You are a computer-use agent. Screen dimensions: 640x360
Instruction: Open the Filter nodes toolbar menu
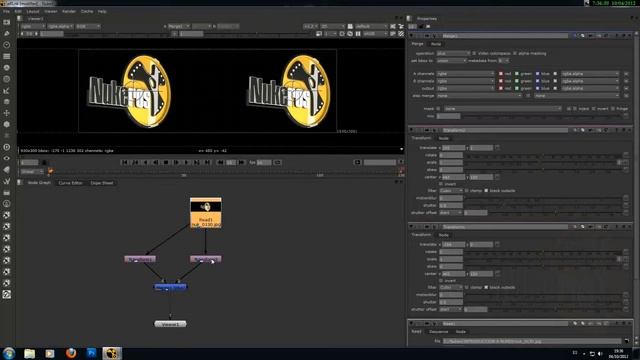click(x=7, y=79)
